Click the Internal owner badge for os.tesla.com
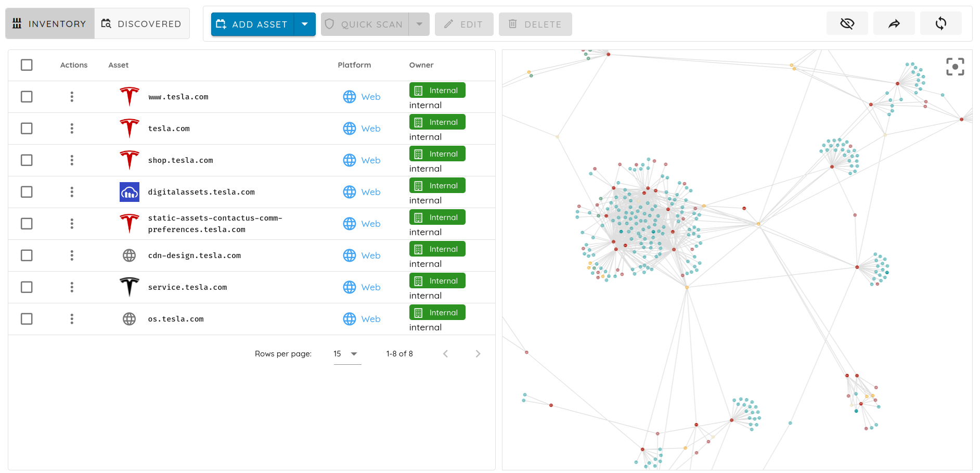The image size is (980, 473). pos(437,313)
